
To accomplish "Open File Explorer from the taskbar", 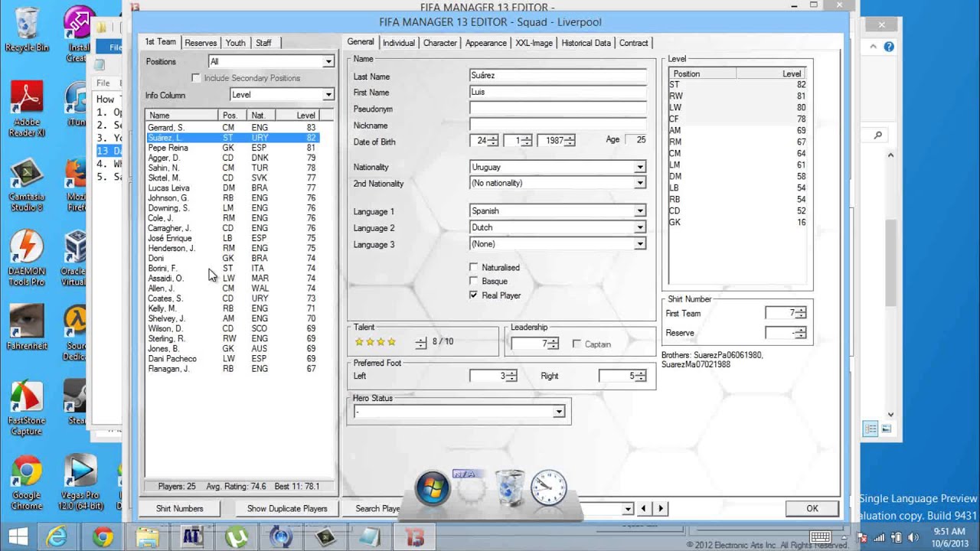I will coord(147,536).
